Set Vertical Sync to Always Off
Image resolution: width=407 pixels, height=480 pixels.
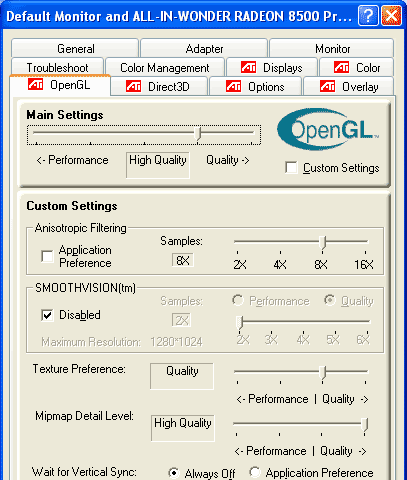pos(174,473)
